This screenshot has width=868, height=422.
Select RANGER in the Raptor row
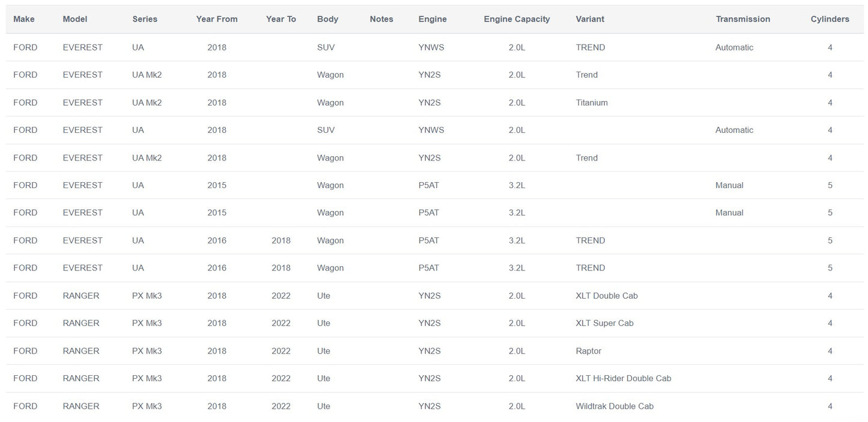click(81, 351)
